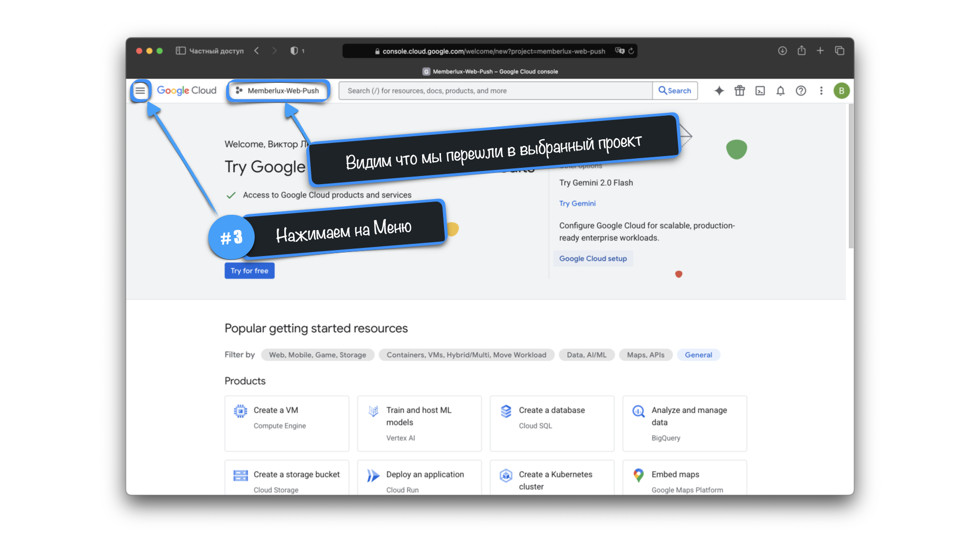980x551 pixels.
Task: Click Safari share icon
Action: tap(801, 51)
